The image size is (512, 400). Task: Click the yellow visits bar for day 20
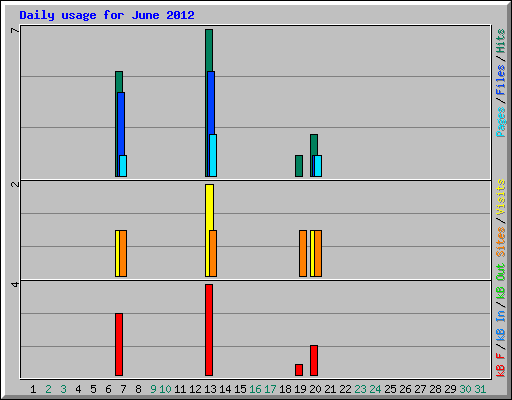312,253
